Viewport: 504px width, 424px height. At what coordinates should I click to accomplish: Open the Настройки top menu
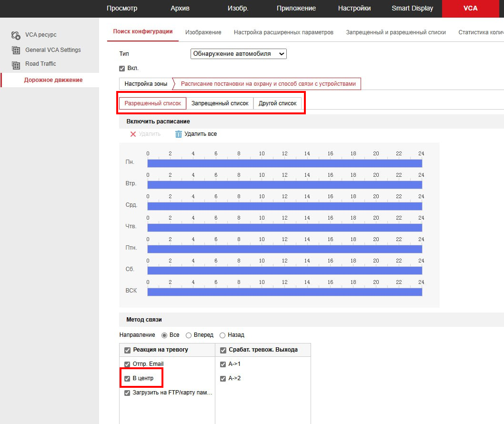click(354, 9)
